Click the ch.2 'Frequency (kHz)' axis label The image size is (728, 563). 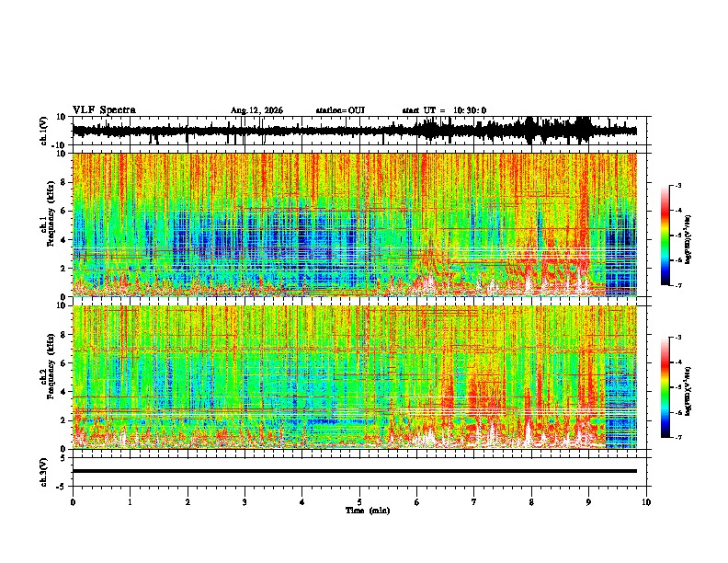tap(51, 366)
